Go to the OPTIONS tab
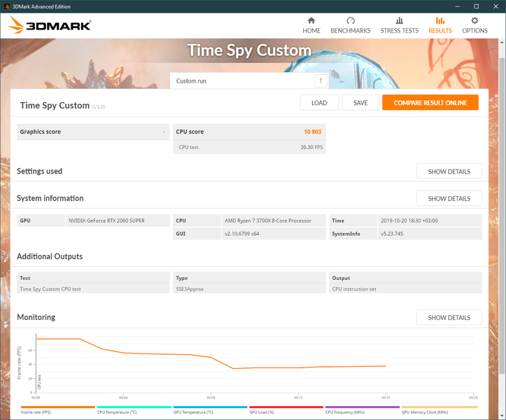506x420 pixels. [x=475, y=25]
